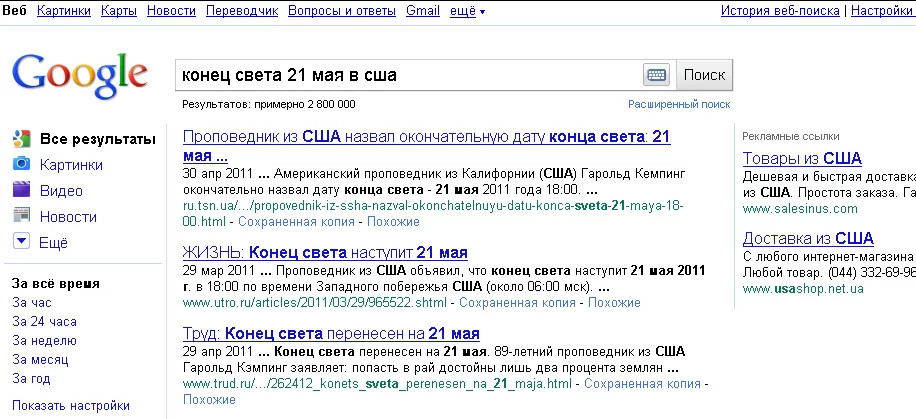This screenshot has height=419, width=916.
Task: Filter results by 'Новости' in the sidebar
Action: tap(68, 217)
